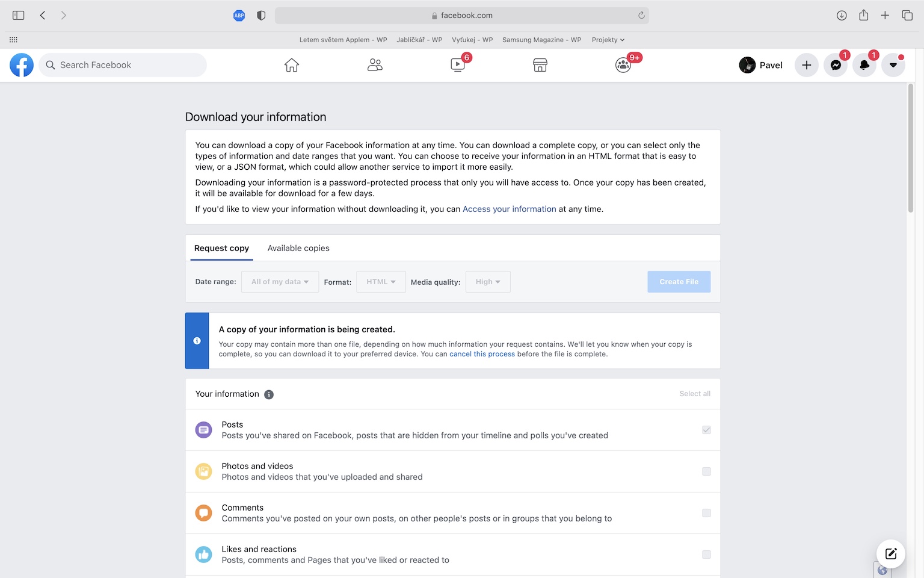Open the Watch videos icon

coord(458,65)
